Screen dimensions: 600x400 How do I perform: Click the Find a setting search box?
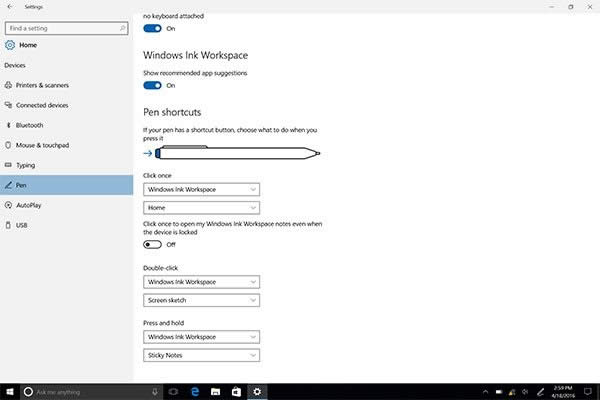pos(66,27)
